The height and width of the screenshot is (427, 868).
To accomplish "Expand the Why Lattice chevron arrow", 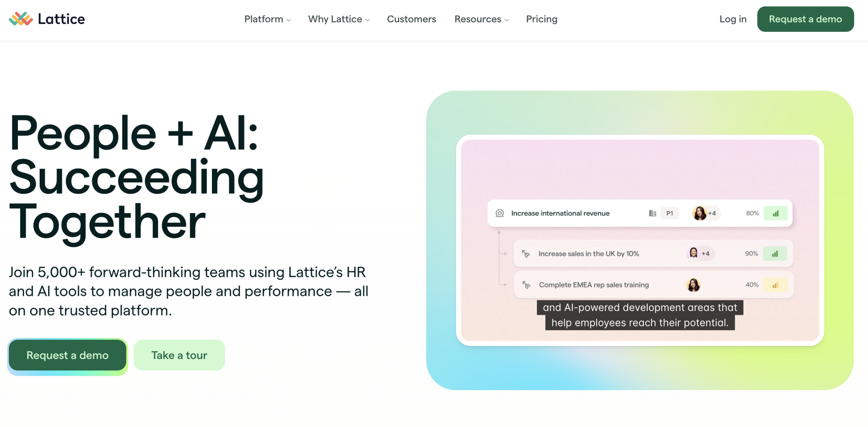I will 368,20.
